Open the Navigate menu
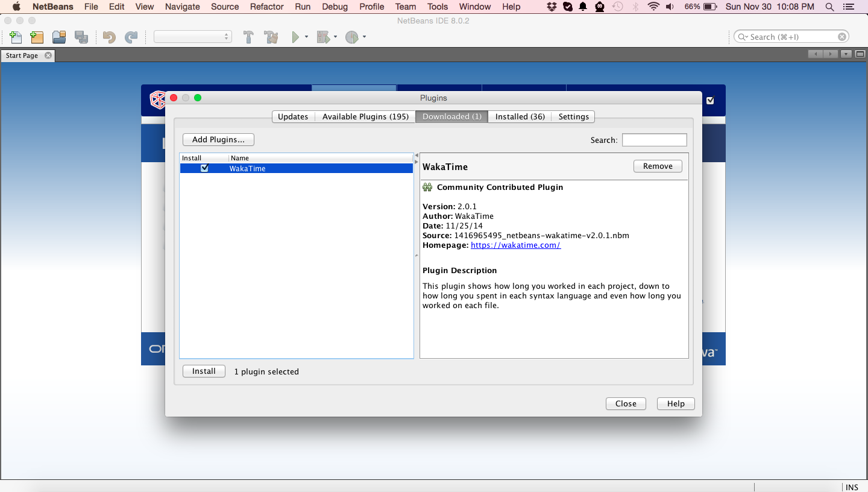Screen dimensions: 868x492 183,7
